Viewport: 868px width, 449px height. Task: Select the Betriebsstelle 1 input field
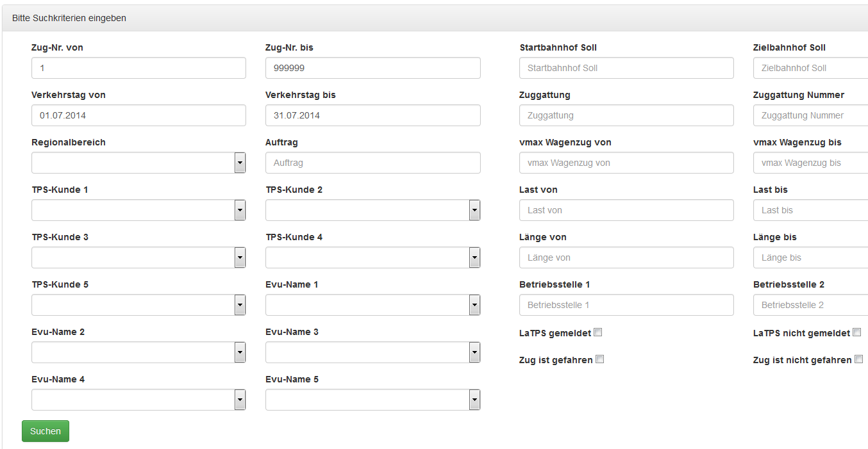(x=626, y=305)
